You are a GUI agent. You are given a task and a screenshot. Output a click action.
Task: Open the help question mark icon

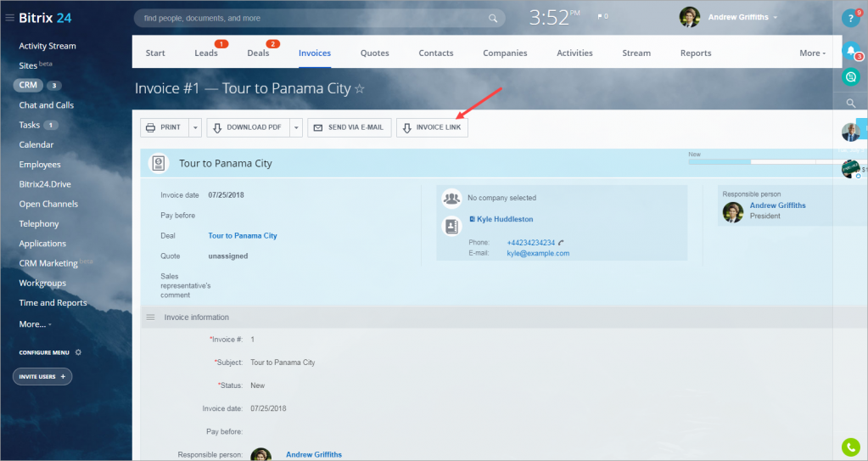point(850,19)
